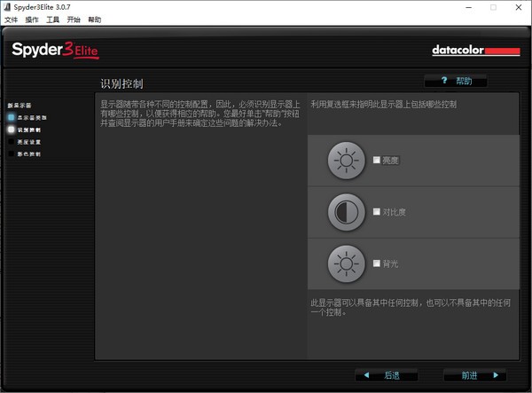Viewport: 532px width, 393px height.
Task: Click the 识别控制 page heading
Action: [x=121, y=83]
